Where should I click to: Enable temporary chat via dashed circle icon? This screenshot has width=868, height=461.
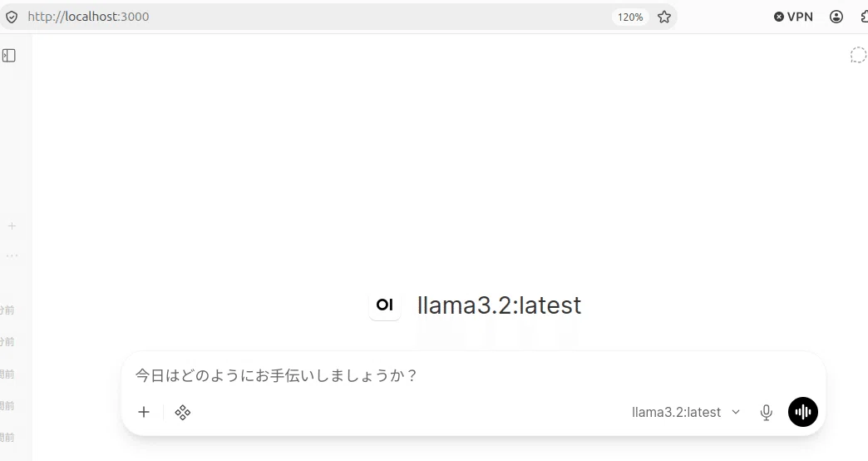coord(858,56)
